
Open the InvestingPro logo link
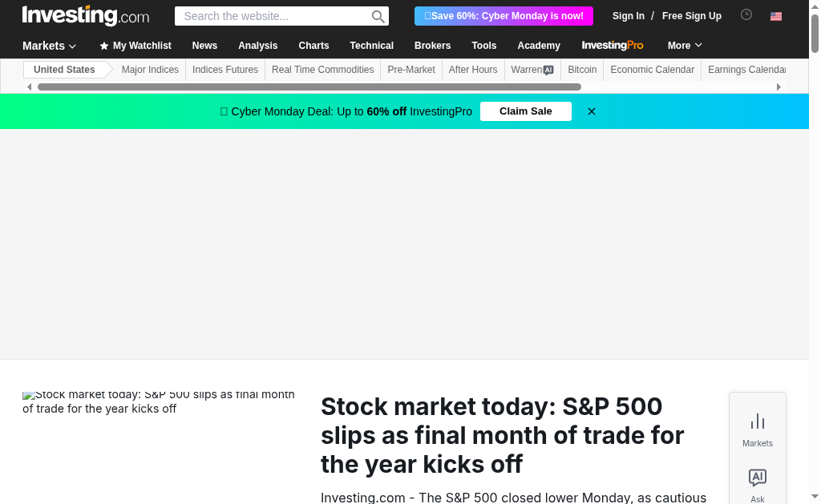613,46
